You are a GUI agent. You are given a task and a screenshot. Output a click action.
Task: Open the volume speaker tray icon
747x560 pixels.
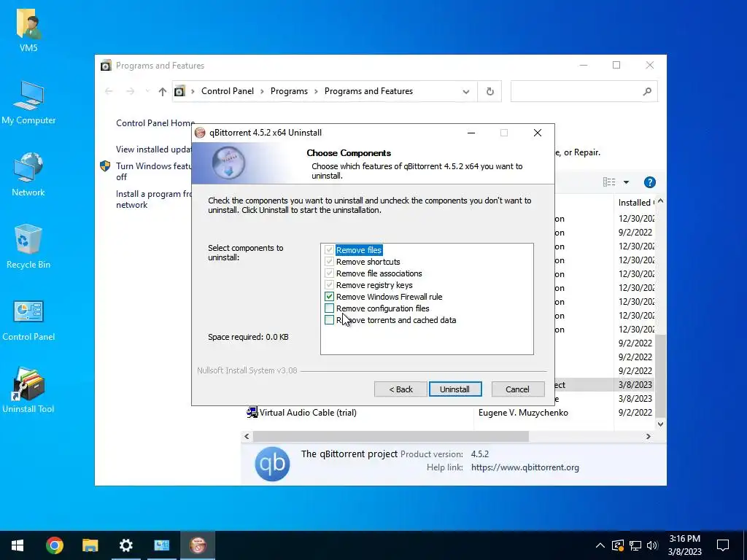652,545
